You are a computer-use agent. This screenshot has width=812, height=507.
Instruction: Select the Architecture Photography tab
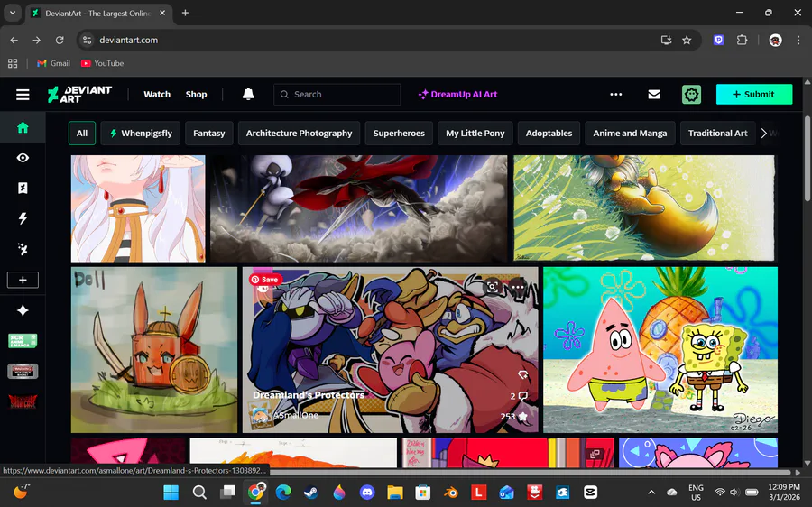tap(299, 134)
